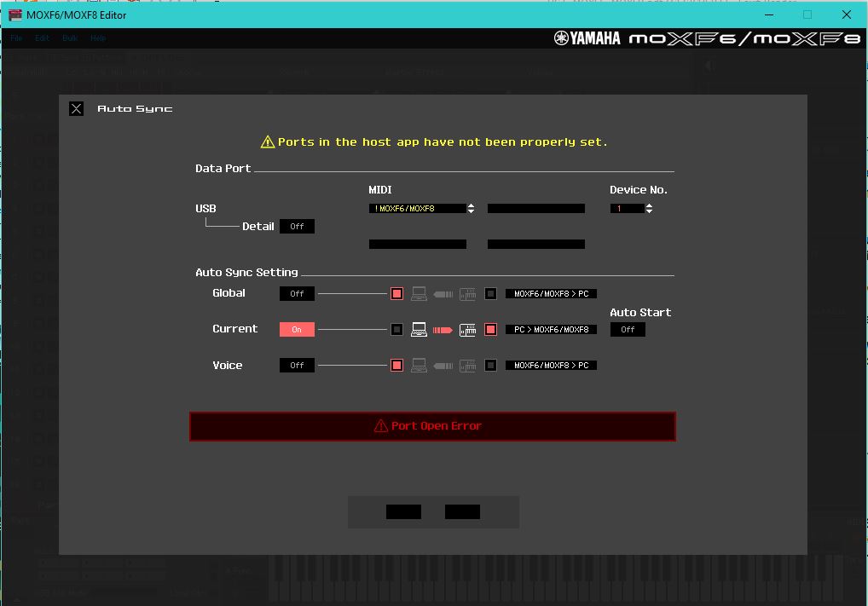Screen dimensions: 868x606
Task: Click MIDI port selector stepper arrows
Action: click(471, 209)
